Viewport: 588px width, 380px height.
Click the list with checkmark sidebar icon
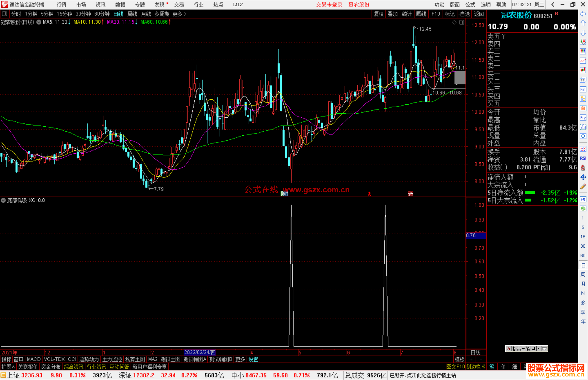click(583, 42)
